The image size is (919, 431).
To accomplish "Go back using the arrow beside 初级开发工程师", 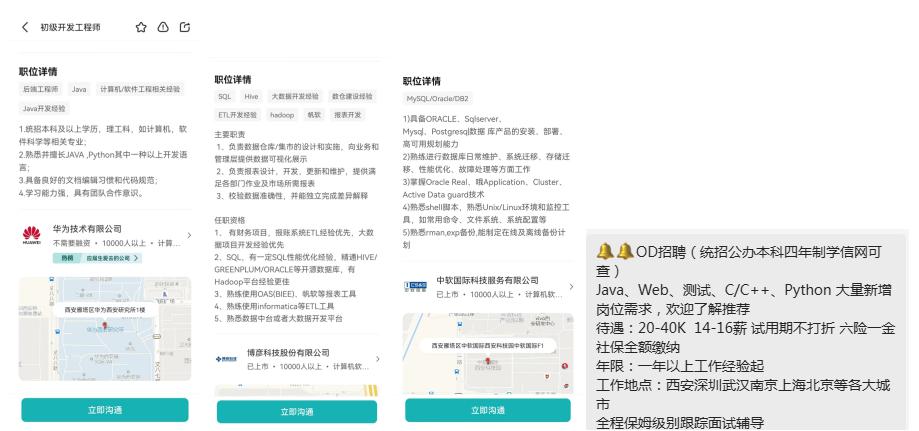I will [25, 27].
